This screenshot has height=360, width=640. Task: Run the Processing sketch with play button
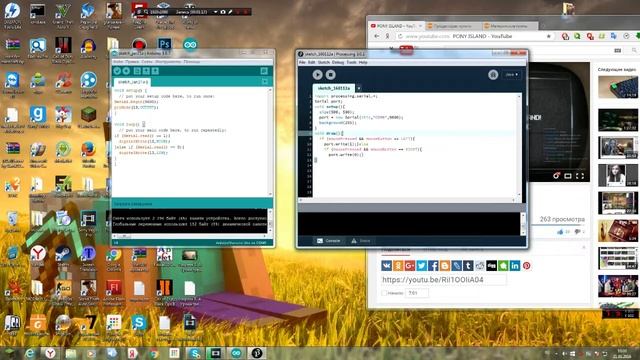[318, 75]
